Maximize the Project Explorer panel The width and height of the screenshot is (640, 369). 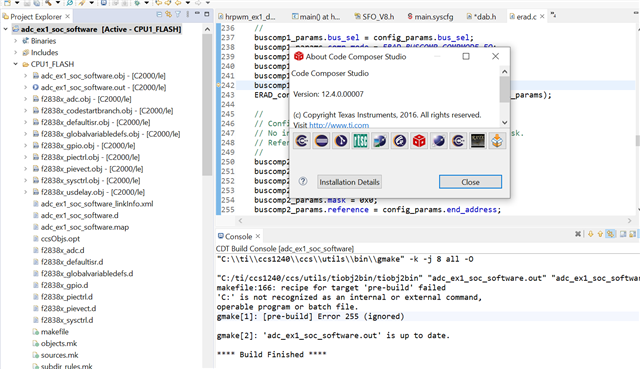(x=207, y=14)
